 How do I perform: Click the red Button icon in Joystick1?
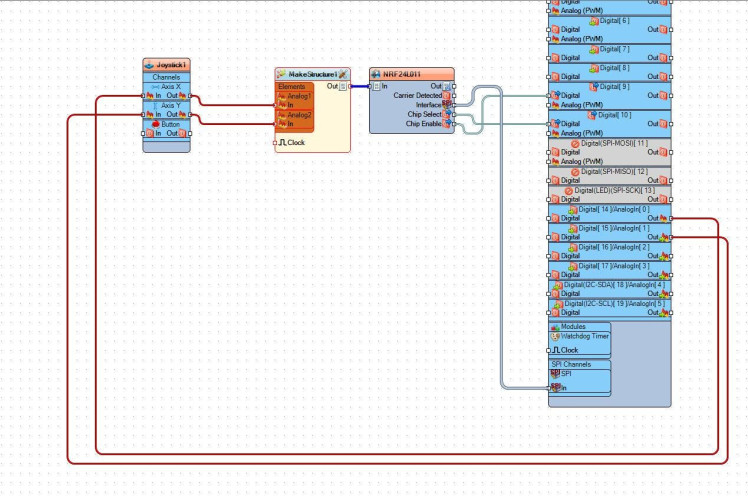pos(155,124)
